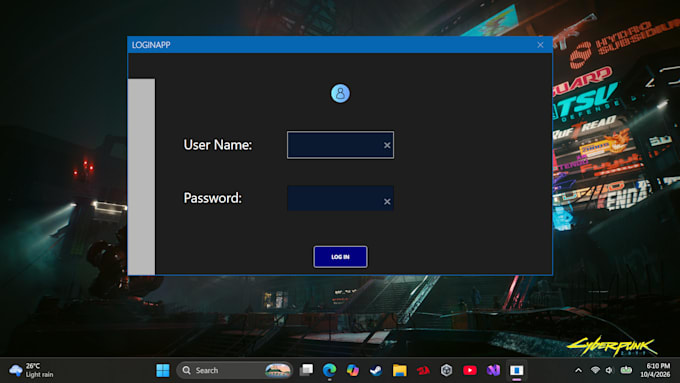Image resolution: width=680 pixels, height=383 pixels.
Task: Click the taskbar Search box
Action: (x=234, y=370)
